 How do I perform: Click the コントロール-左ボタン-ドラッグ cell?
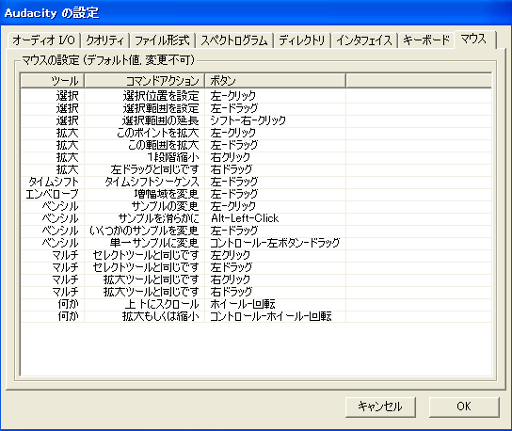click(275, 243)
